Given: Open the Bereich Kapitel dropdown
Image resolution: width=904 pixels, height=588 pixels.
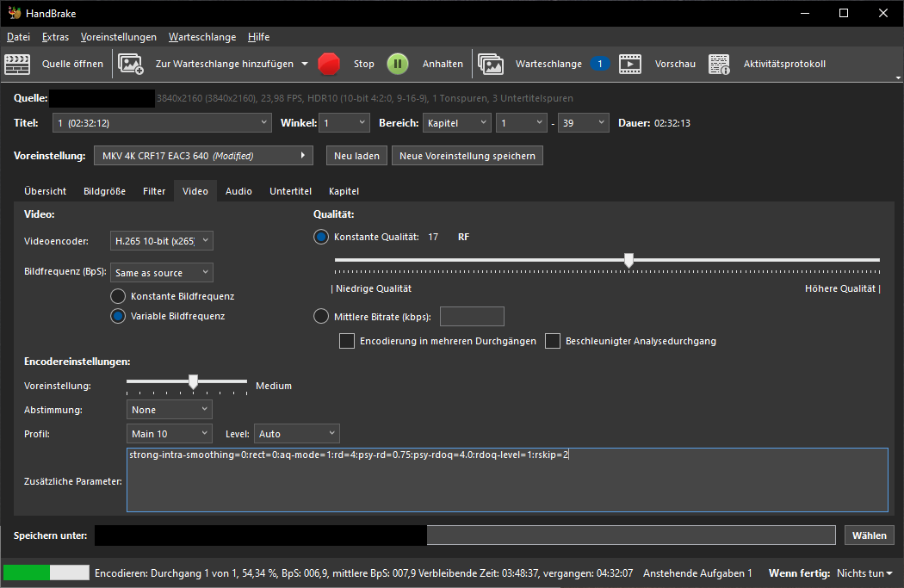Looking at the screenshot, I should [x=456, y=123].
